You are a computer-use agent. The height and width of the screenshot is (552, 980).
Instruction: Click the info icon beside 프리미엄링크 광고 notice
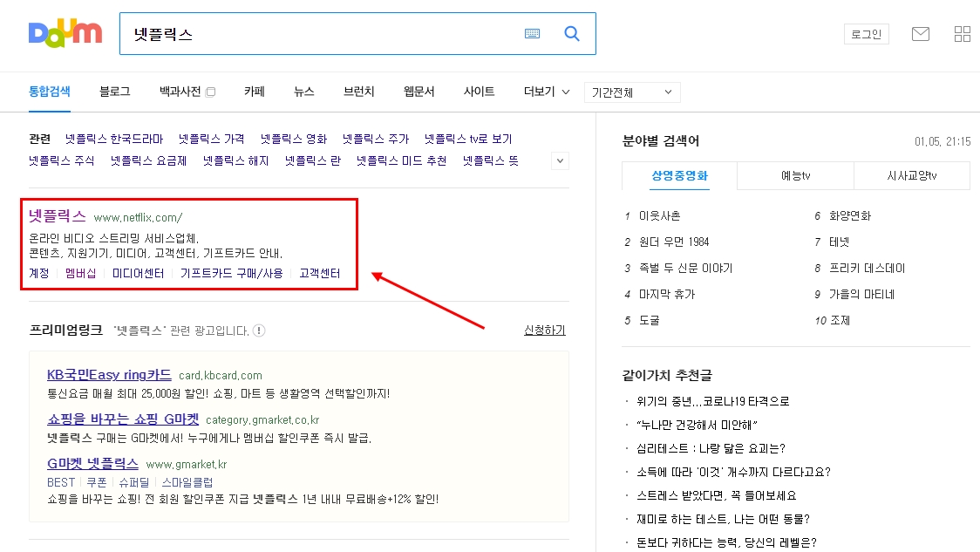259,331
